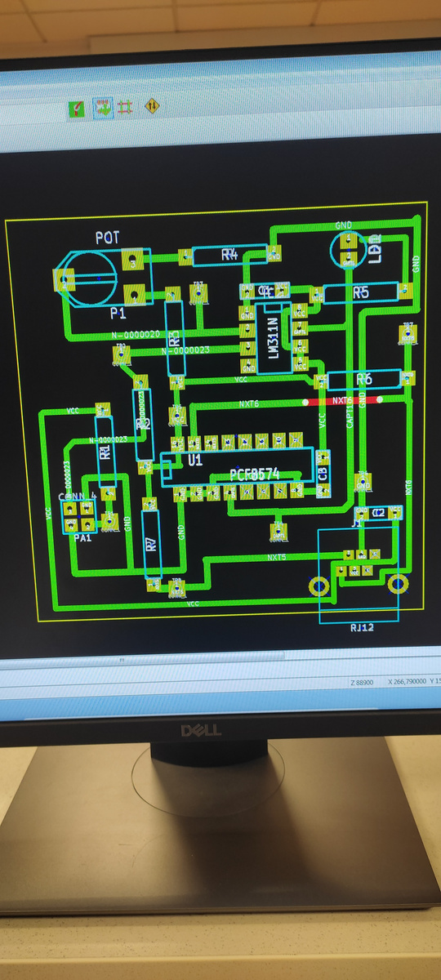Click the red NXT6 track segment

click(x=344, y=401)
